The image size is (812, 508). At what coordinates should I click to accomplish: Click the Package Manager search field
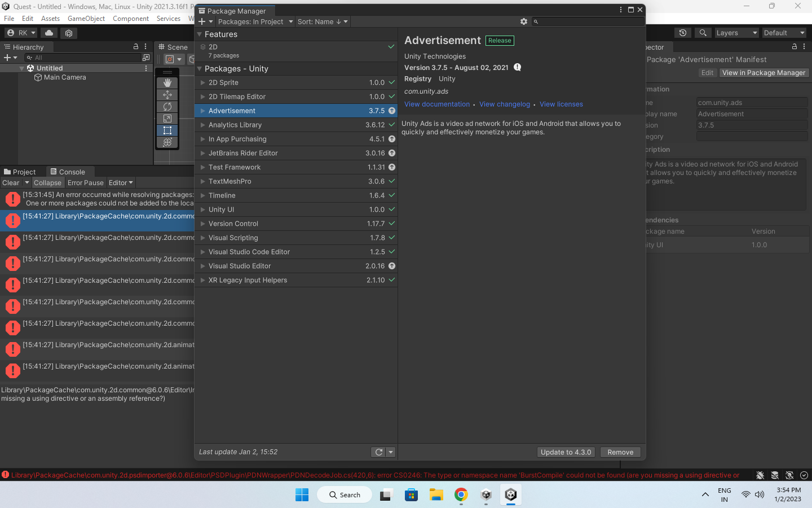pos(586,21)
